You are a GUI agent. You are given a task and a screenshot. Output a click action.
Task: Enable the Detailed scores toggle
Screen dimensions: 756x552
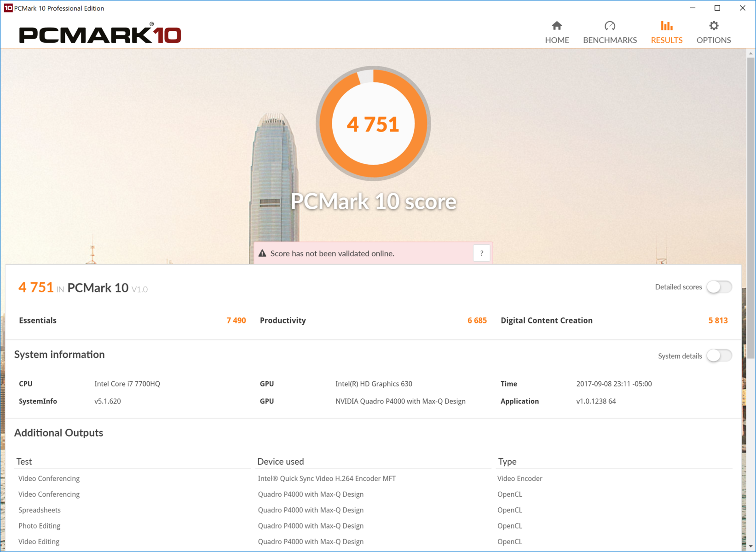point(719,287)
